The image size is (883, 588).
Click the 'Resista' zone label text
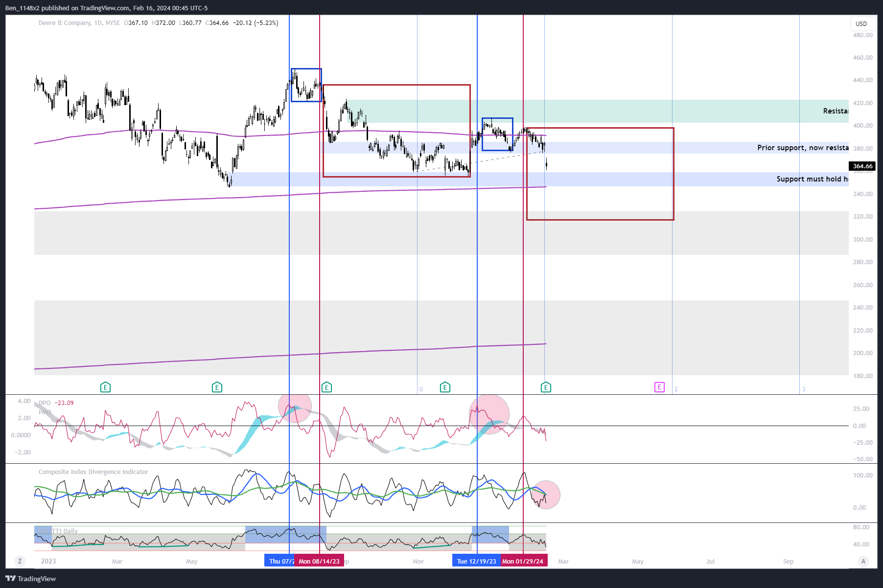click(836, 111)
